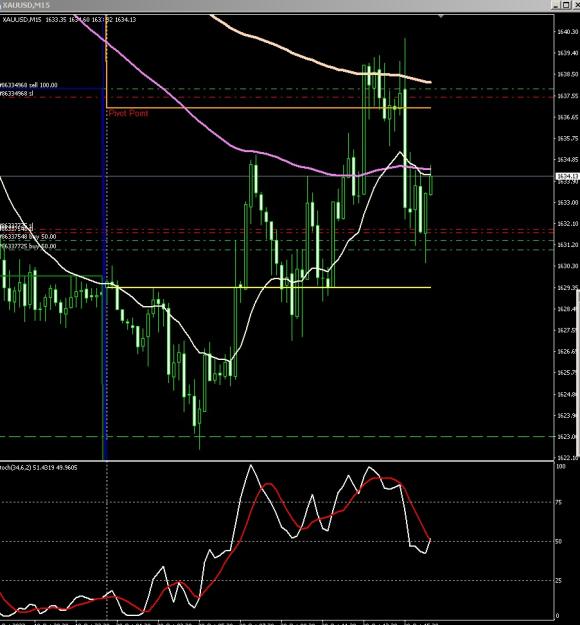Click price axis value 1640.30
This screenshot has height=625, width=580.
[x=567, y=31]
